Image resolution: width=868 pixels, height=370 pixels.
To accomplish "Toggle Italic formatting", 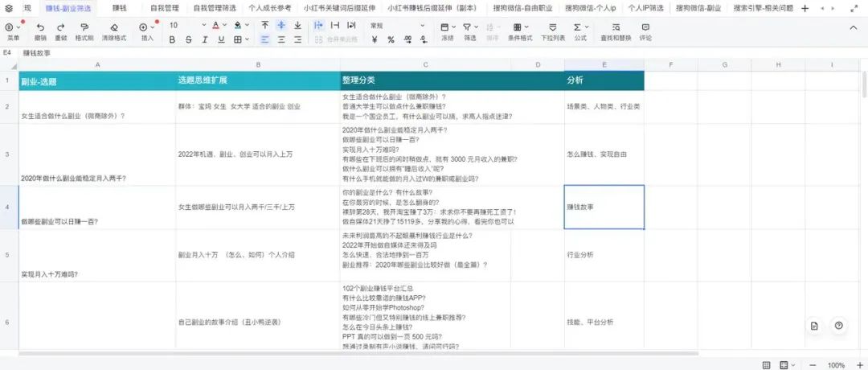I will tap(205, 40).
